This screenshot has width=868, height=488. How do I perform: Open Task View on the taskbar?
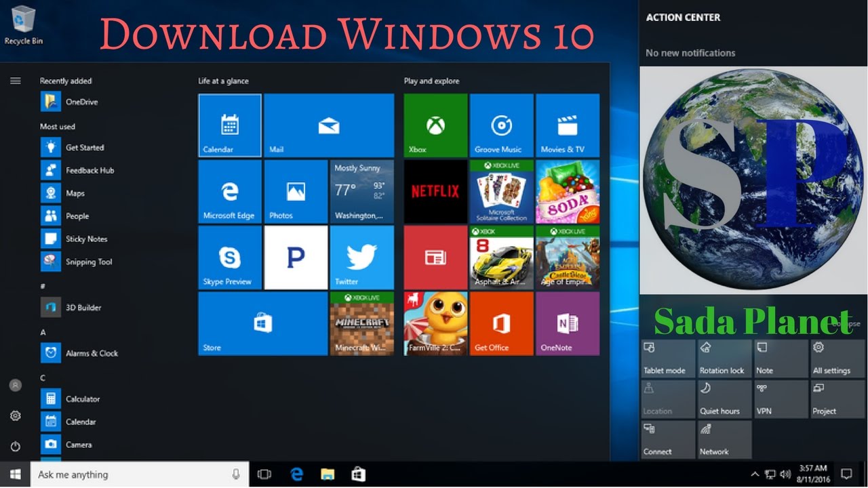click(x=264, y=474)
